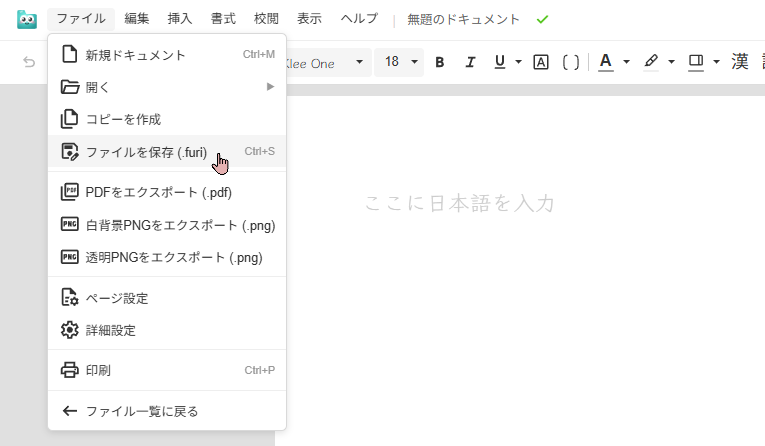Viewport: 765px width, 446px height.
Task: Click the 漢 kanji toolbar button
Action: click(740, 62)
